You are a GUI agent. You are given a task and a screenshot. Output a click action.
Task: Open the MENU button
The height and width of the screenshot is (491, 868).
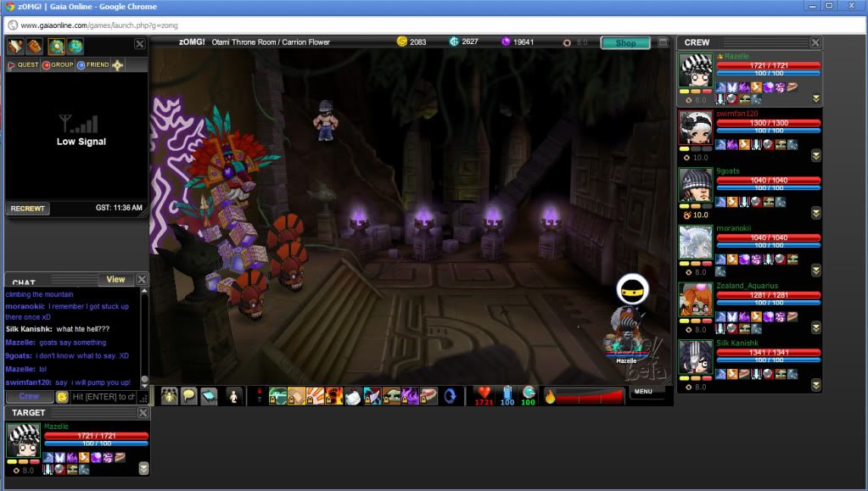(x=643, y=392)
